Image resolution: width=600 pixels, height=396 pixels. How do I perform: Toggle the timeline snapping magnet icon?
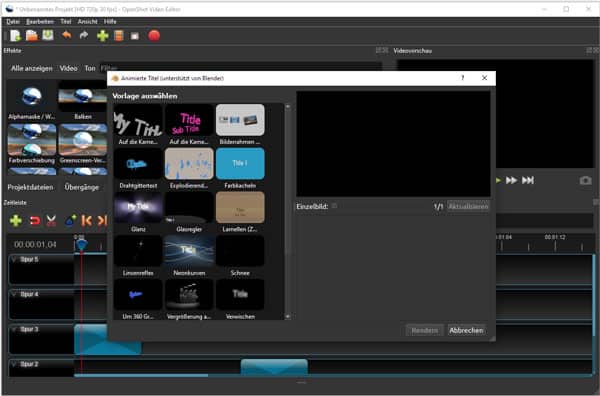coord(35,221)
